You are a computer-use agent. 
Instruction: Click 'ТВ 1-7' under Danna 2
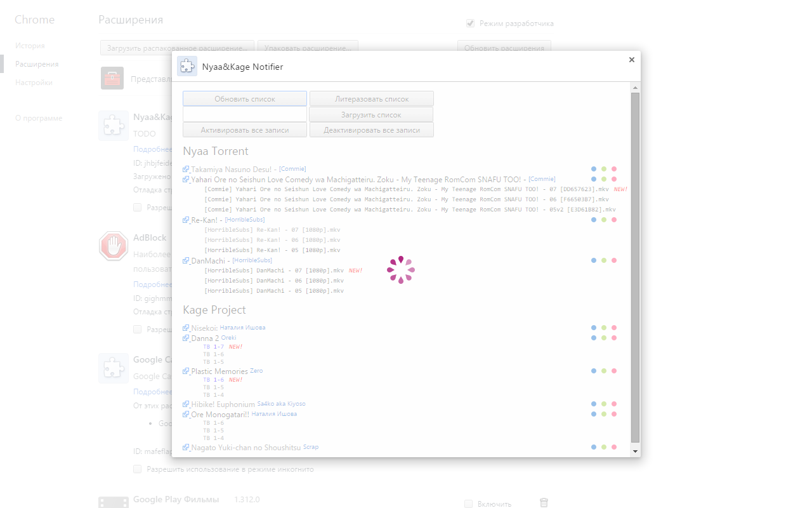point(214,347)
